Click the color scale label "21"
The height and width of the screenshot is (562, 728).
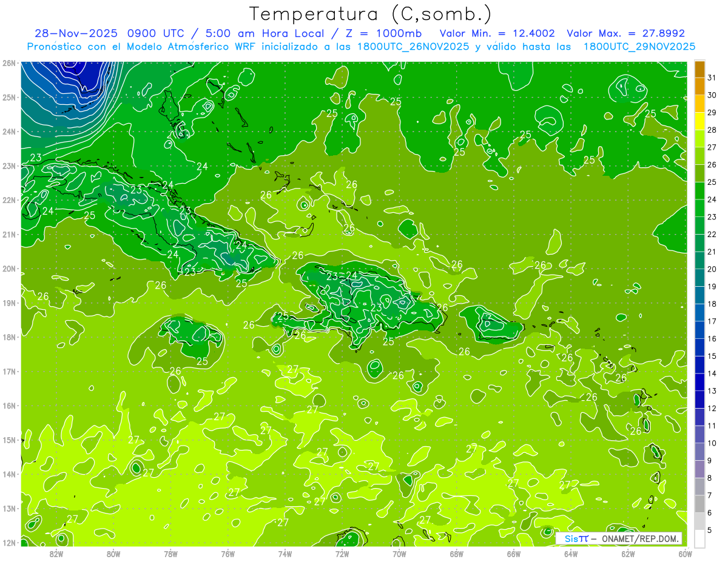point(712,252)
